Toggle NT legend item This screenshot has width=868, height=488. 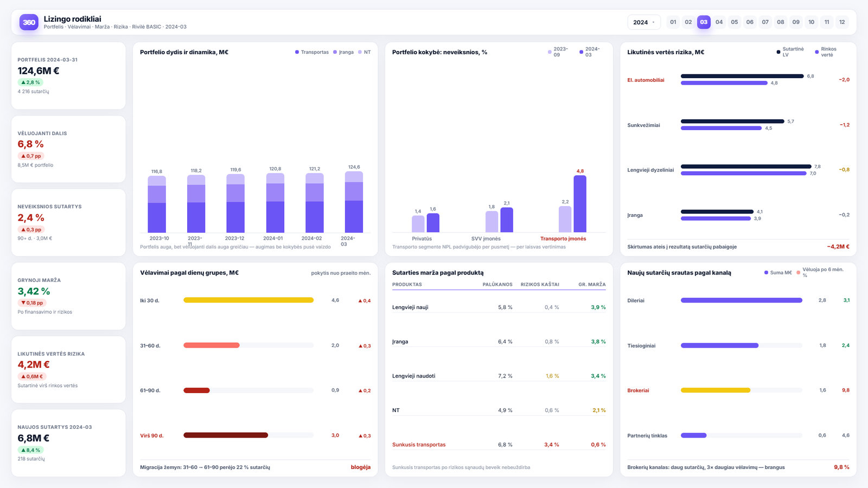click(365, 52)
